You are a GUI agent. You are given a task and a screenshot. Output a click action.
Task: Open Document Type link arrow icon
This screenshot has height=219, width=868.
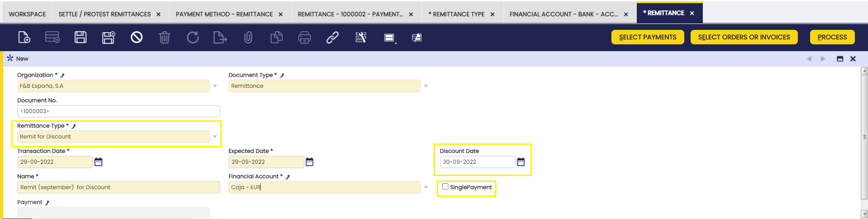coord(282,75)
